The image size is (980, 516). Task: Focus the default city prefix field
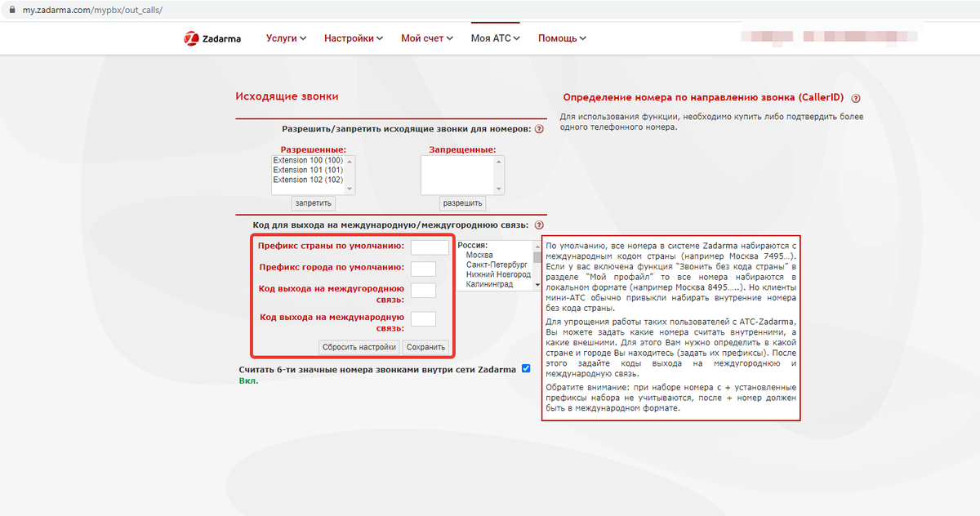click(423, 269)
